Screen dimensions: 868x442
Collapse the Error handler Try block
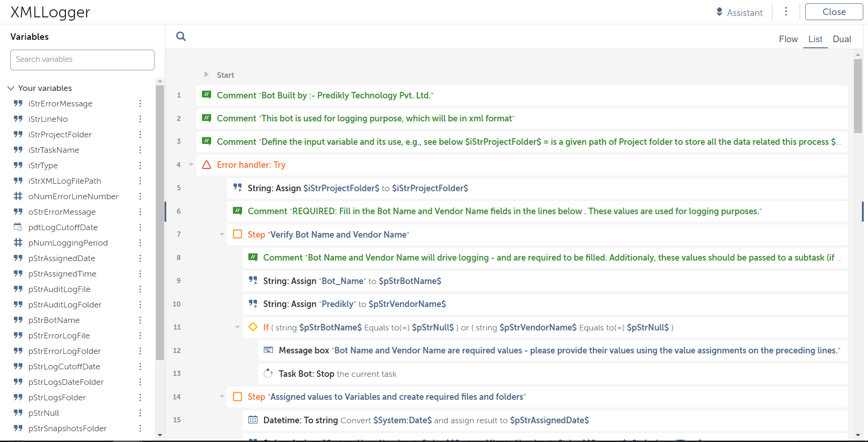point(191,165)
